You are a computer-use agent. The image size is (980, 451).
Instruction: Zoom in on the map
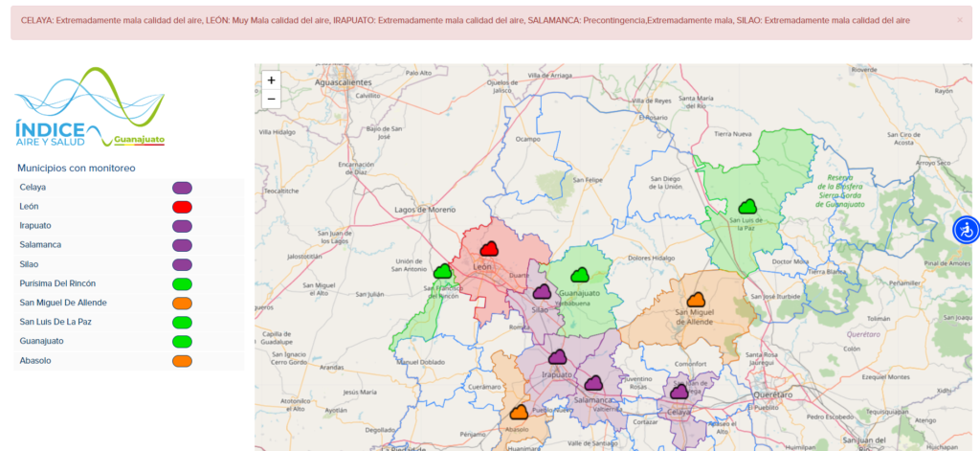coord(271,80)
